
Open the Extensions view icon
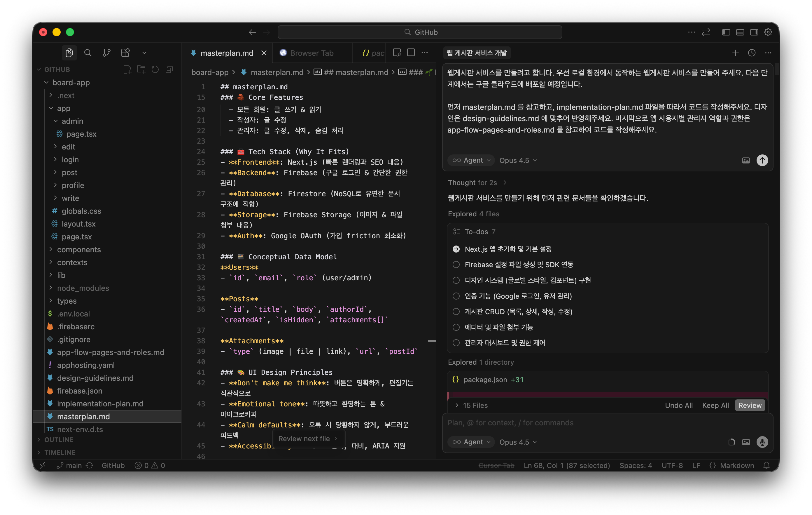point(125,53)
